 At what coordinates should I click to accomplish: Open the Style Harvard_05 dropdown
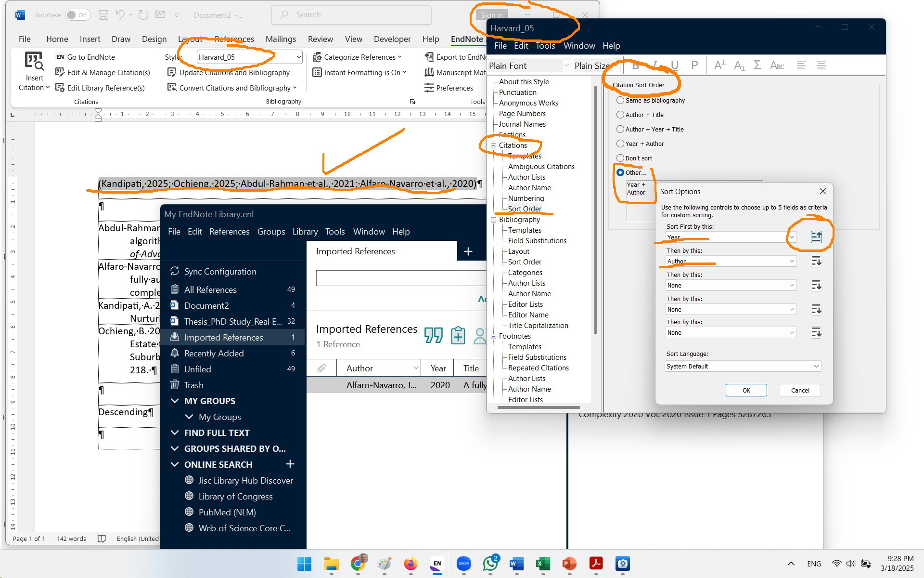click(298, 57)
